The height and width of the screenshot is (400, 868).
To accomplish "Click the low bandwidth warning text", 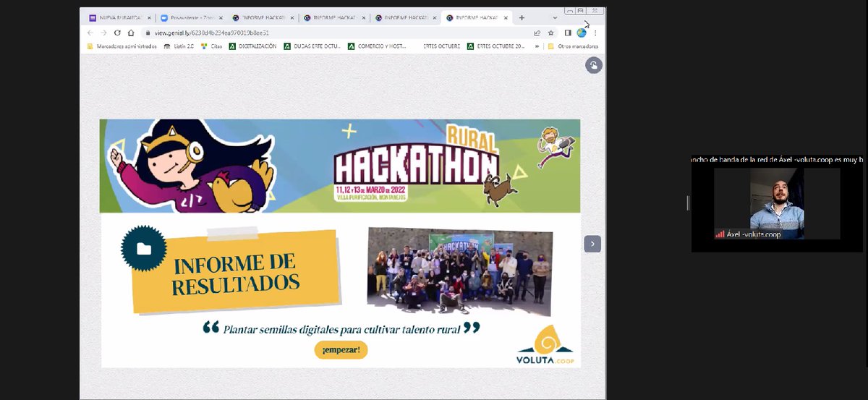I will [x=777, y=159].
